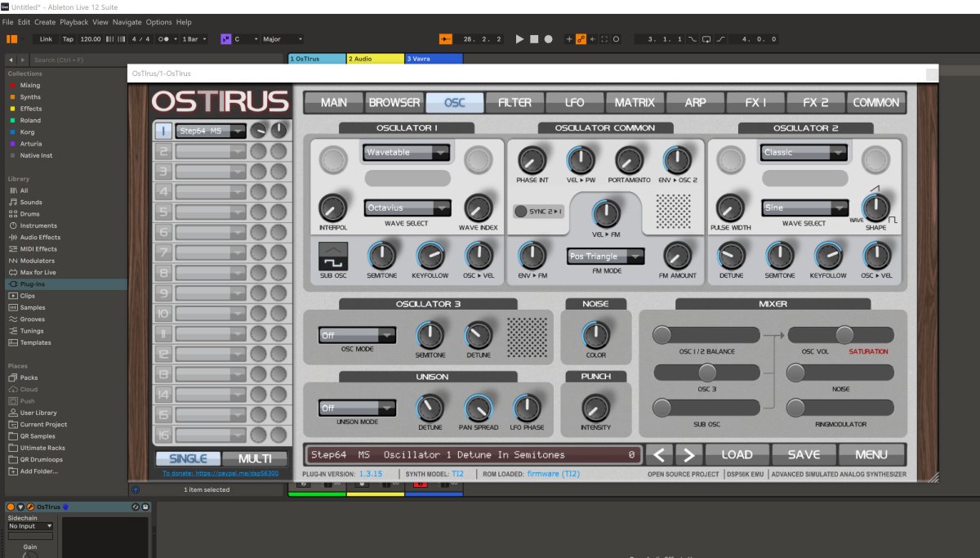The height and width of the screenshot is (558, 980).
Task: Open Audio Effects in the Library
Action: [x=40, y=237]
